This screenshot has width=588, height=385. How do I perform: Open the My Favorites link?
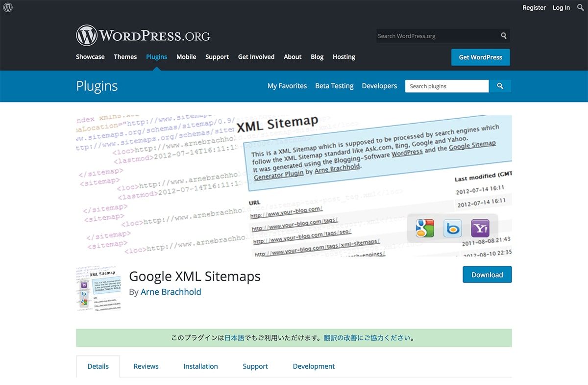tap(287, 86)
